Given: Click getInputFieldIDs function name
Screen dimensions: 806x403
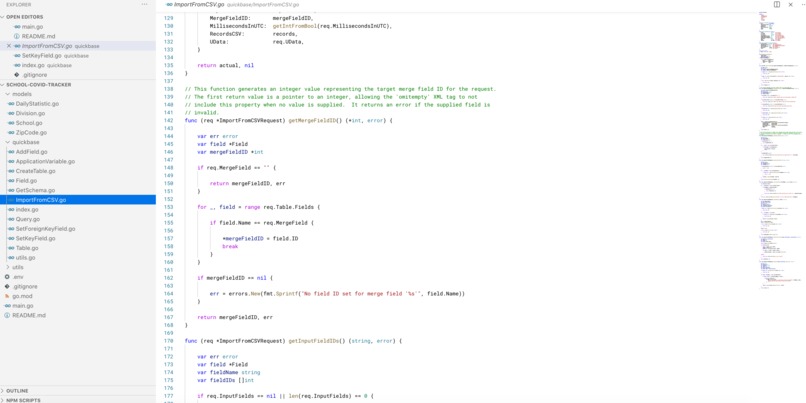Looking at the screenshot, I should pyautogui.click(x=313, y=341).
